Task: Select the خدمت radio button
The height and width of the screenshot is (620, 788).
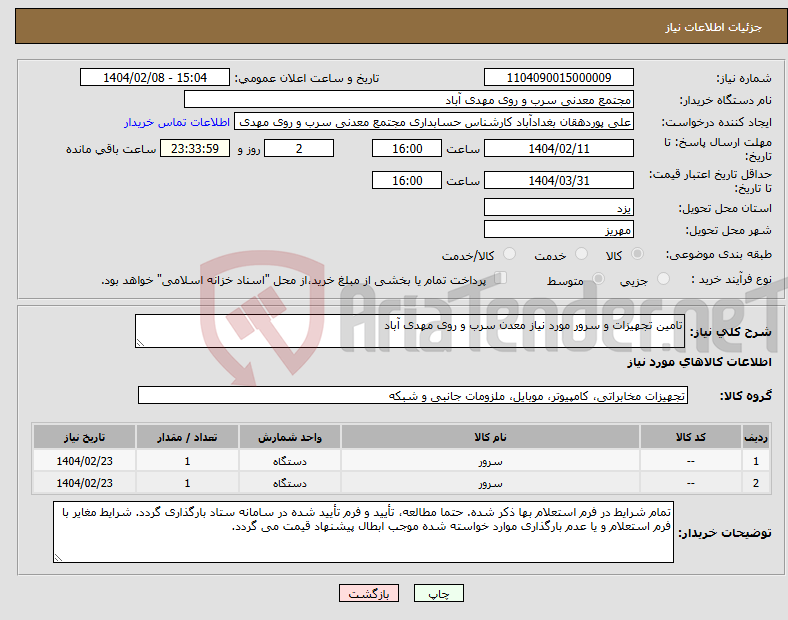Action: click(581, 254)
